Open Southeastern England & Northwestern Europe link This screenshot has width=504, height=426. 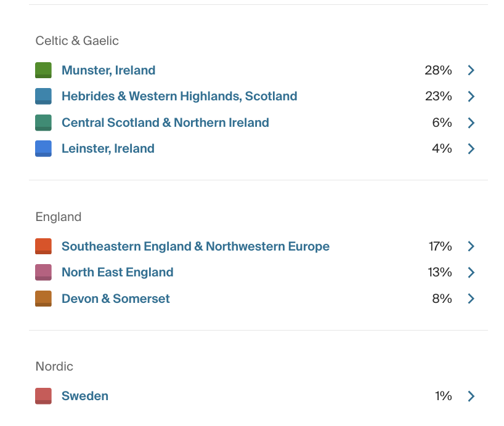click(195, 246)
